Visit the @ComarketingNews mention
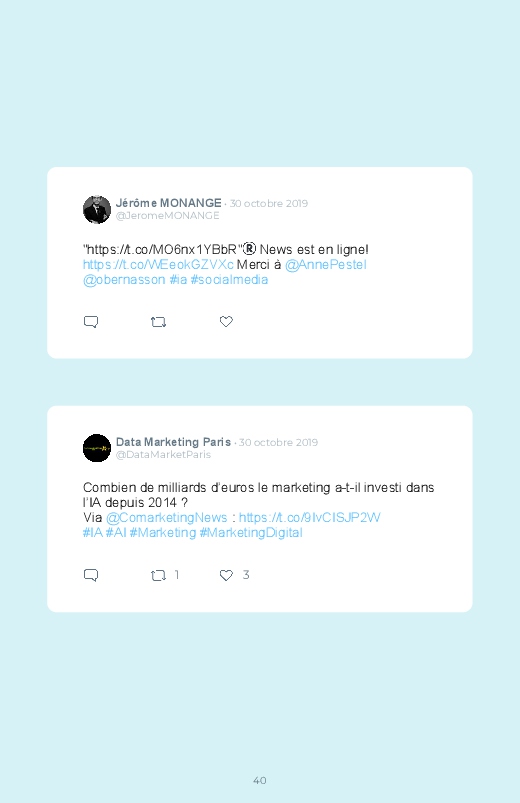The image size is (520, 803). tap(167, 518)
